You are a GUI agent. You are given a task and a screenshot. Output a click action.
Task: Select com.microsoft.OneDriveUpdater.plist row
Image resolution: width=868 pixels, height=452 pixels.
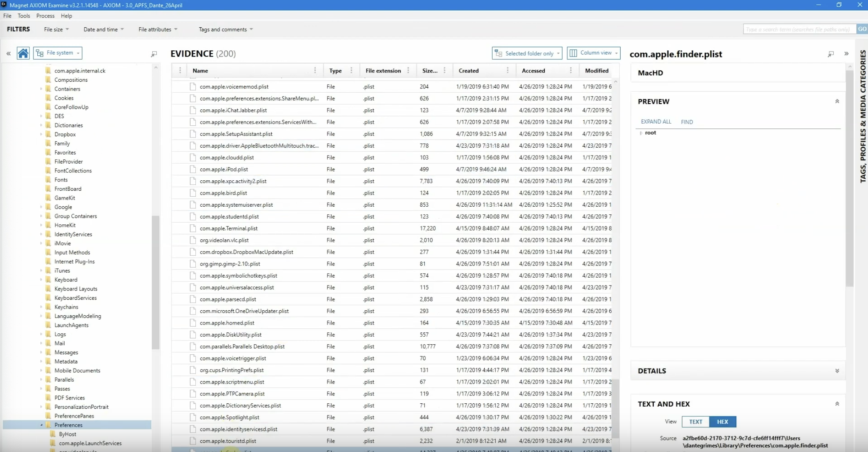(392, 311)
